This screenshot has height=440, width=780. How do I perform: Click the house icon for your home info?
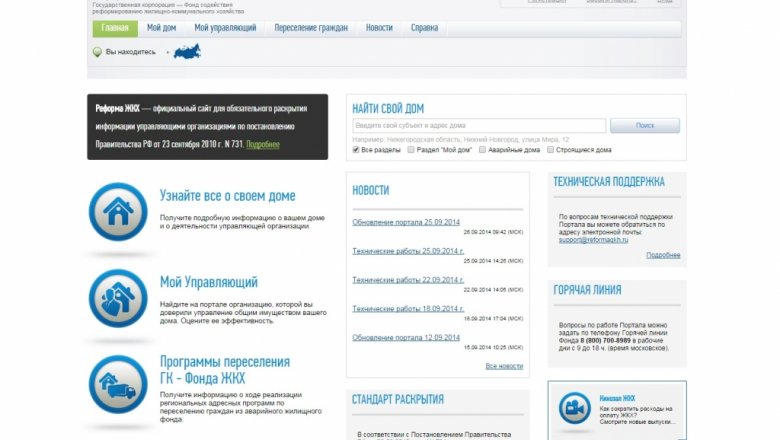point(118,212)
